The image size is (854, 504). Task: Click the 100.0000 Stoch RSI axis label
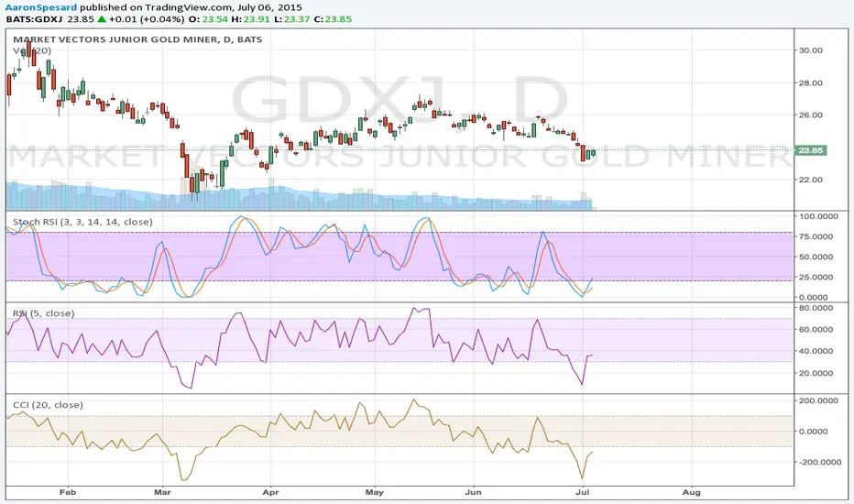click(818, 216)
